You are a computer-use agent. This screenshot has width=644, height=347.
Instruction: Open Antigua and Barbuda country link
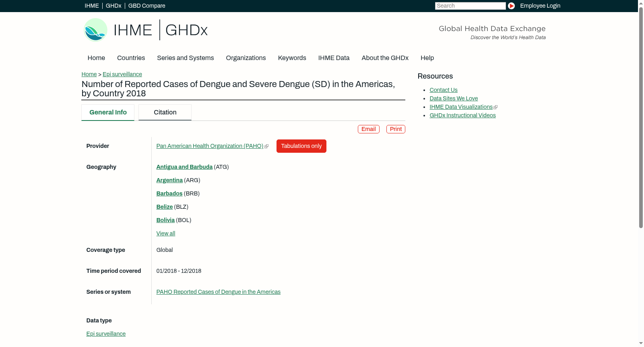point(184,167)
